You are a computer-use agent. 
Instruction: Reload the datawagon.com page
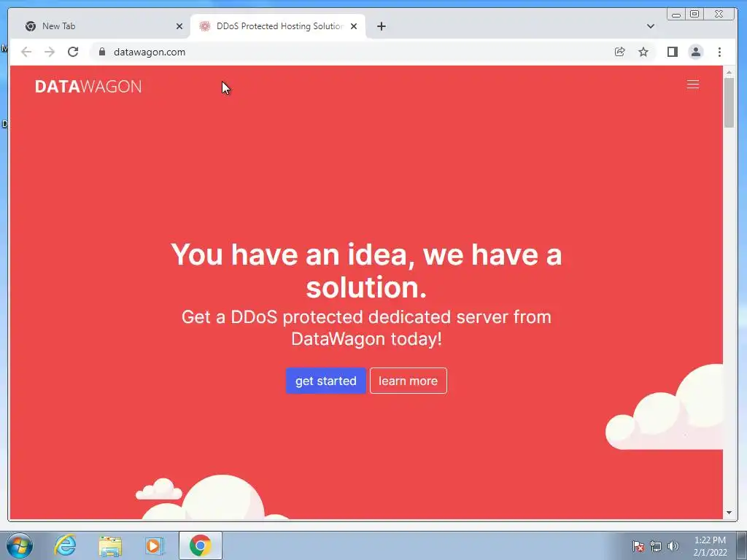tap(73, 52)
